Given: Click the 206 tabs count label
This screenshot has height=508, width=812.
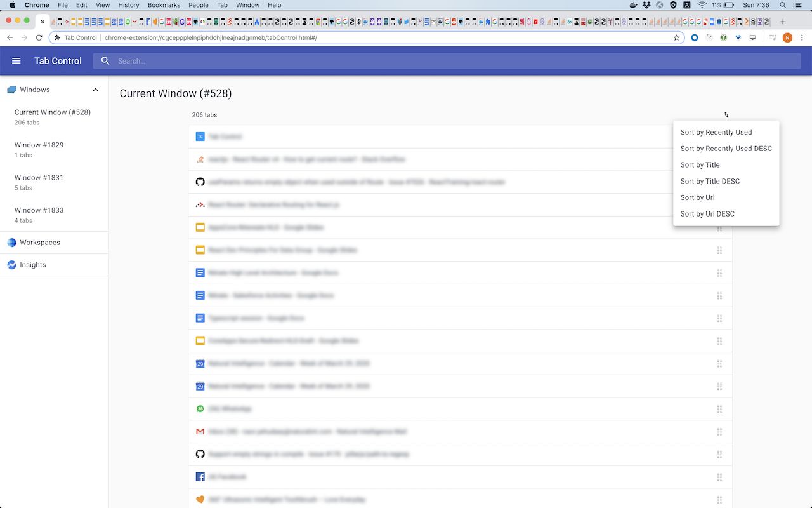Looking at the screenshot, I should (204, 115).
